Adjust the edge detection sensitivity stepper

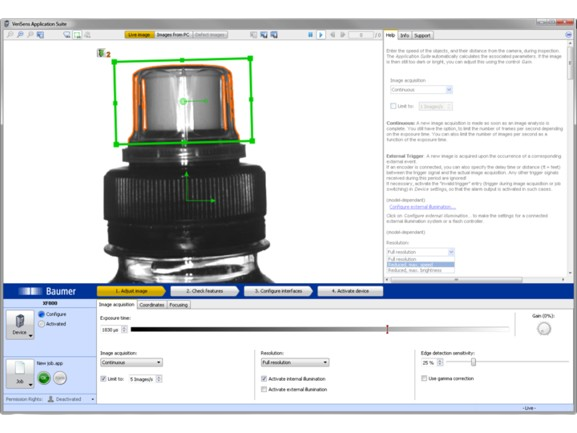click(440, 363)
